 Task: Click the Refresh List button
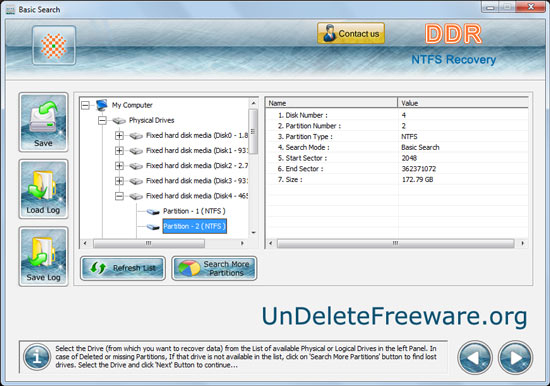coord(123,268)
